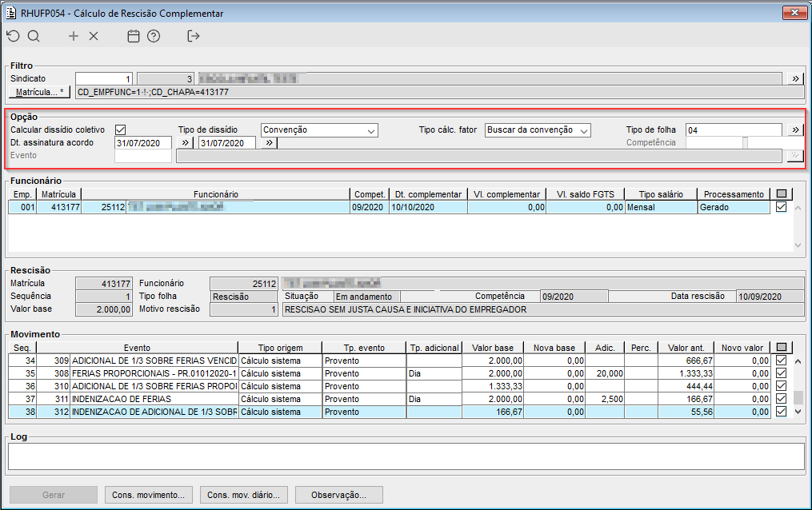Screen dimensions: 812x510
Task: Click the Dt. complementar column header
Action: 428,194
